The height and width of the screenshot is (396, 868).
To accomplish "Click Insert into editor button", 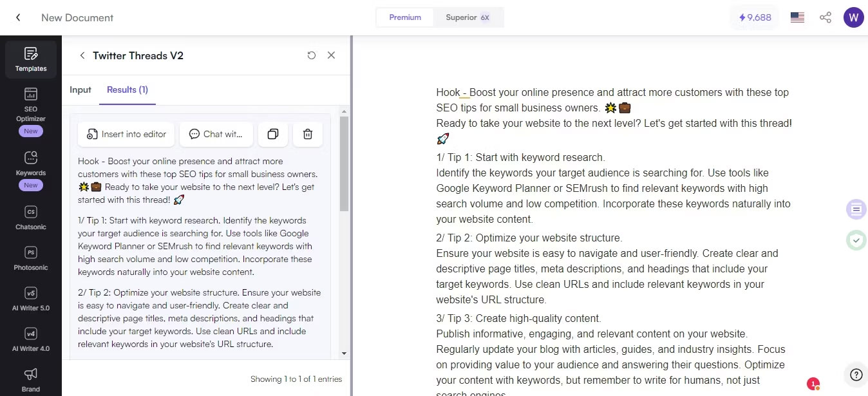I will pyautogui.click(x=126, y=134).
